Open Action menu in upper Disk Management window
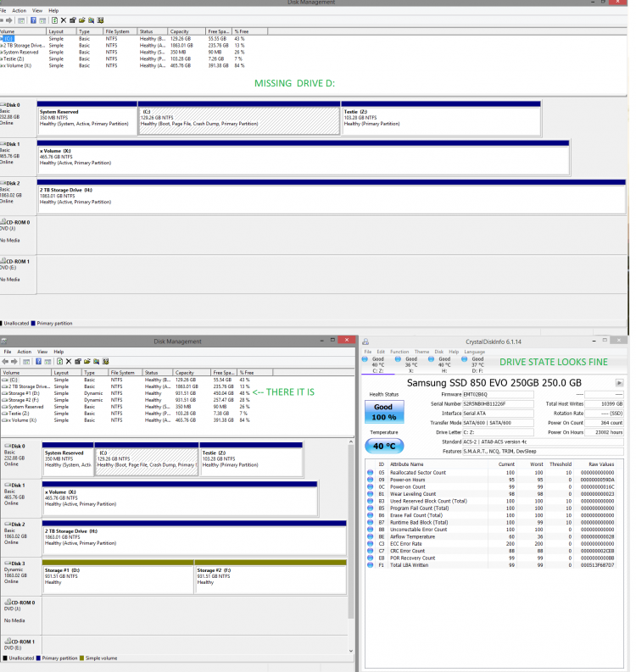 pyautogui.click(x=19, y=10)
